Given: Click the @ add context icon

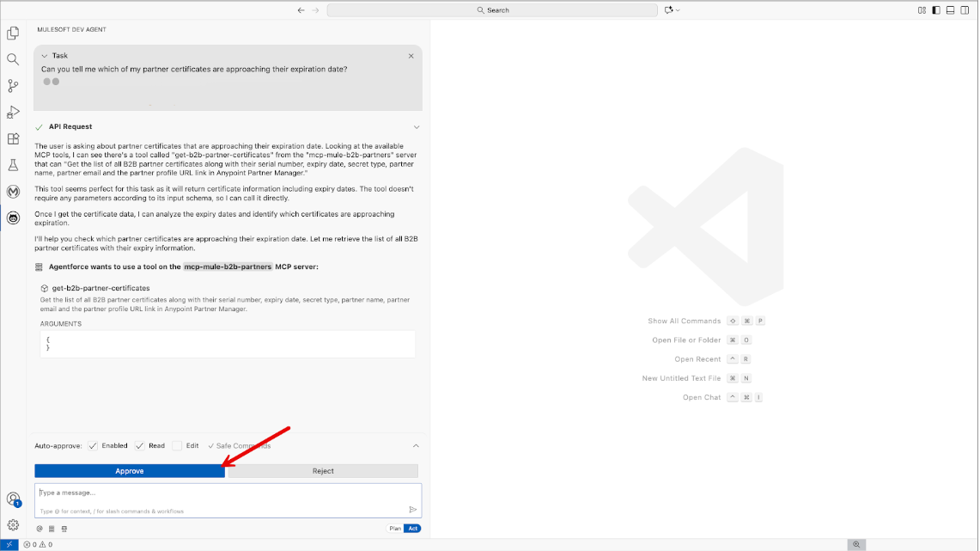Looking at the screenshot, I should pyautogui.click(x=40, y=529).
